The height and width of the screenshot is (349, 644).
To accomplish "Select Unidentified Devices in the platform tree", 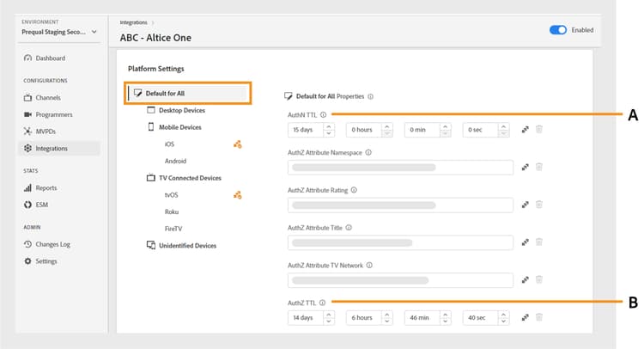I will 186,245.
